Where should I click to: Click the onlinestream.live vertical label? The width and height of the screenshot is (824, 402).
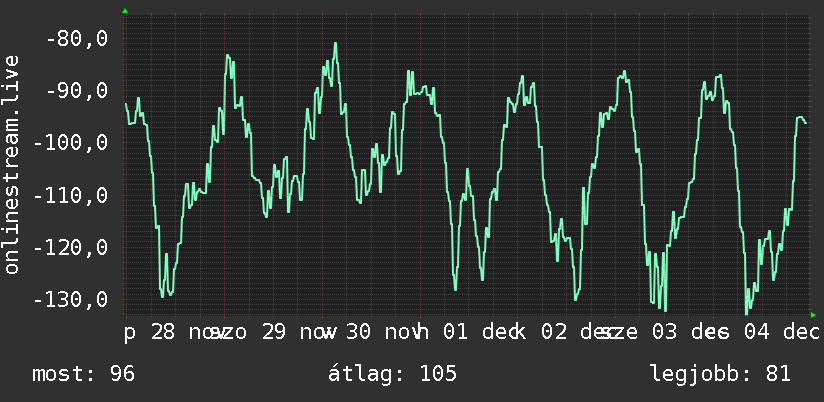11,164
